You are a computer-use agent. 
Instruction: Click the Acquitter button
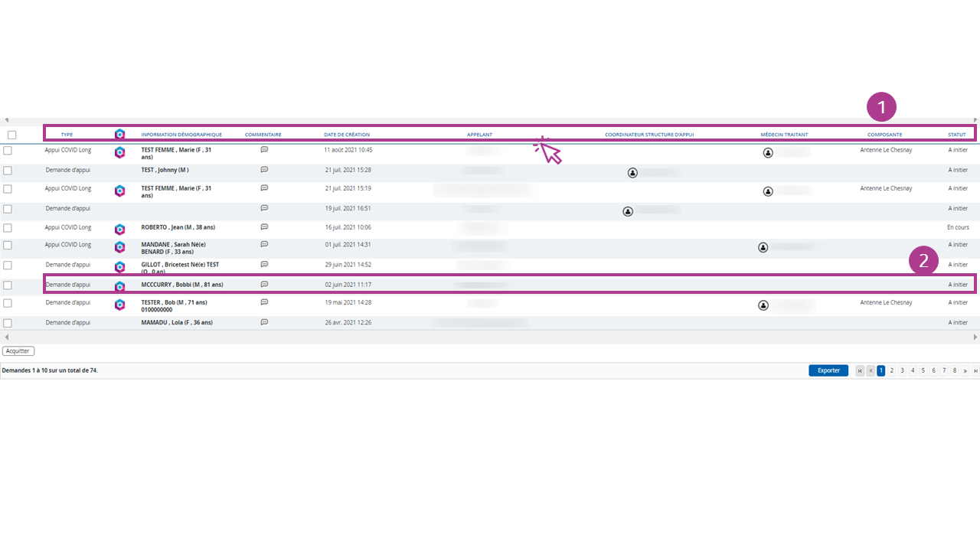(18, 351)
